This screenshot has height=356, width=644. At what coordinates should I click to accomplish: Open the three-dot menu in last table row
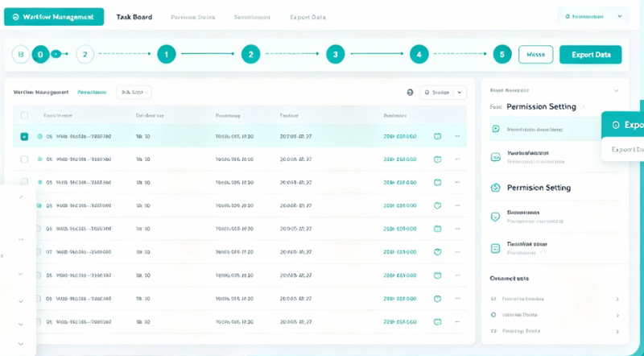457,322
